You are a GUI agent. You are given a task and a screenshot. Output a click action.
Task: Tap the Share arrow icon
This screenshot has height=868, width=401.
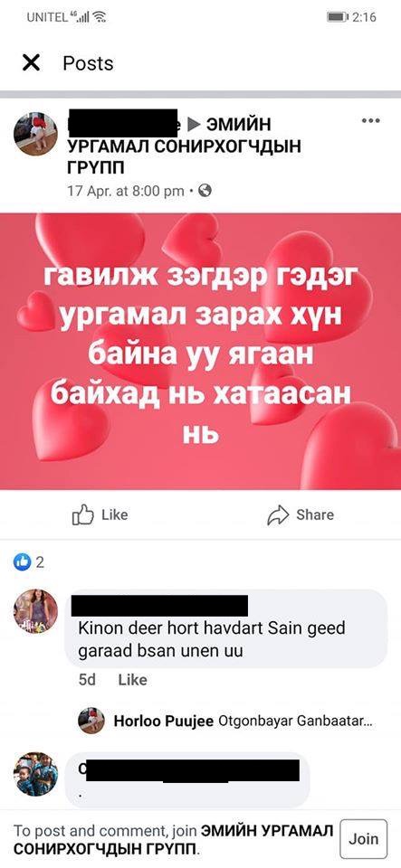coord(278,514)
